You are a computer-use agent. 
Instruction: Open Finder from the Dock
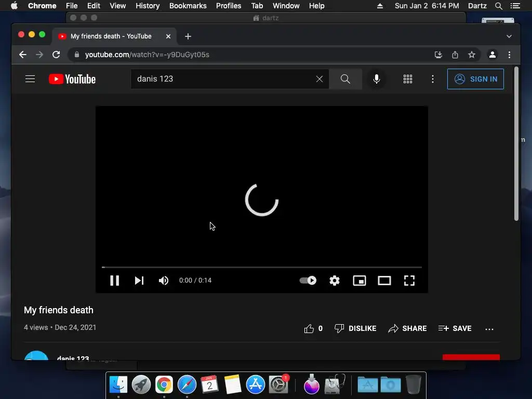click(x=118, y=384)
